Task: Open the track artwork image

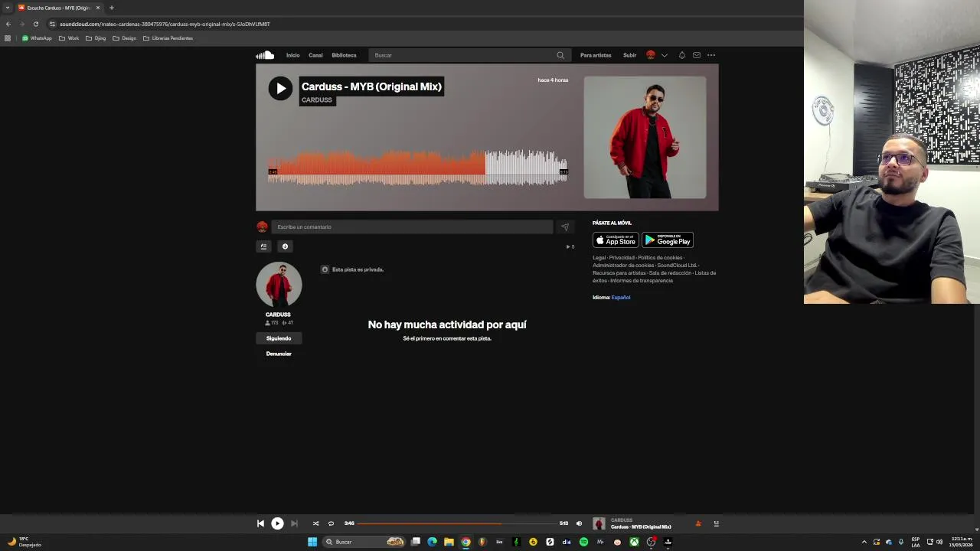Action: (x=645, y=137)
